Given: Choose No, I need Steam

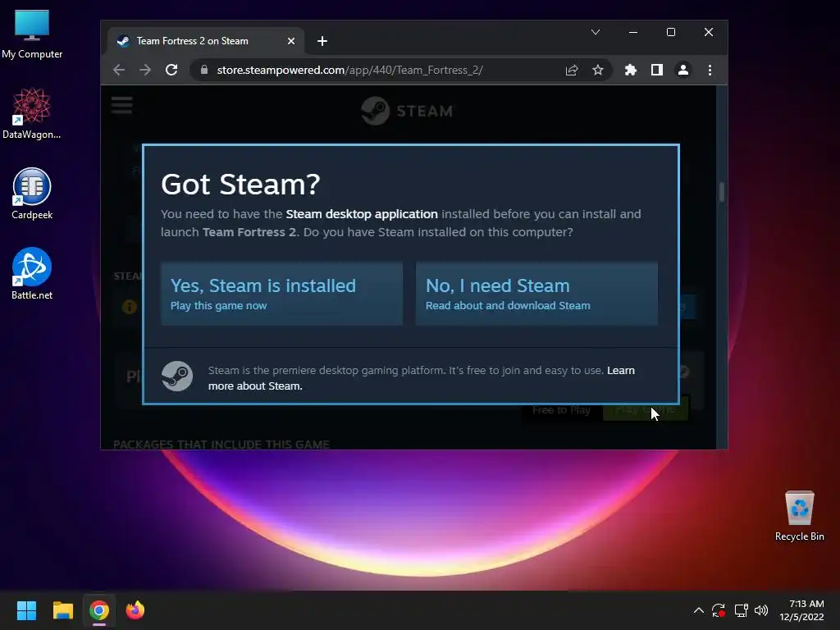Looking at the screenshot, I should (x=536, y=294).
